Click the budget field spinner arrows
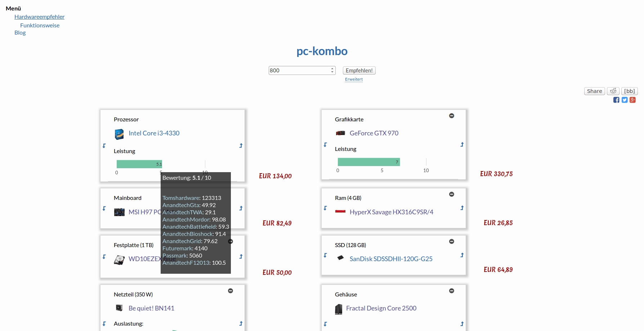This screenshot has height=331, width=644. [x=332, y=71]
